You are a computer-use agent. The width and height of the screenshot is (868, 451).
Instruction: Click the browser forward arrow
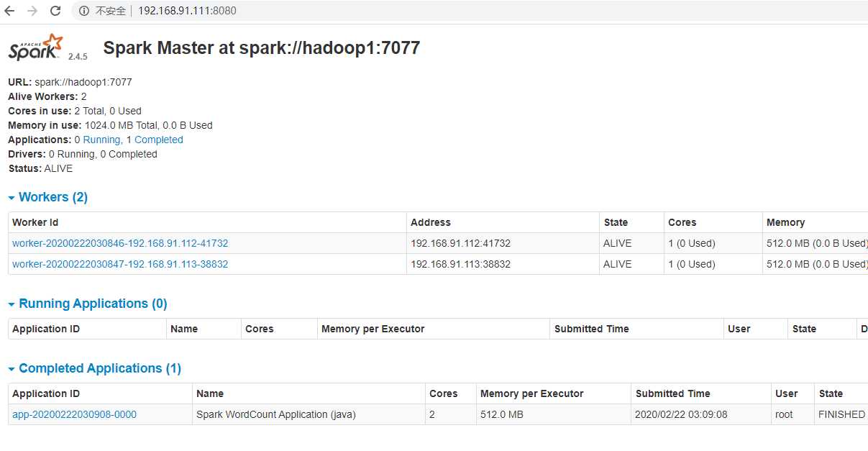point(32,11)
